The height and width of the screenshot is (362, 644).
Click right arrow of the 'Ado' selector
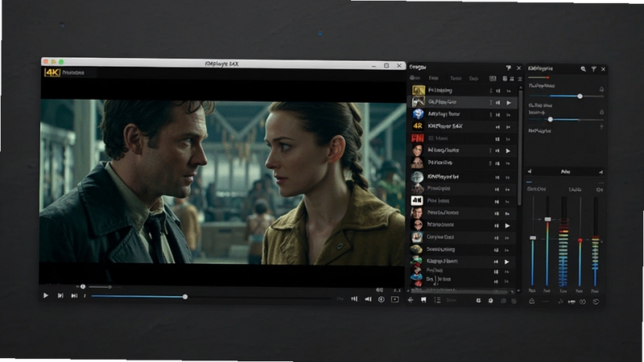coord(601,171)
